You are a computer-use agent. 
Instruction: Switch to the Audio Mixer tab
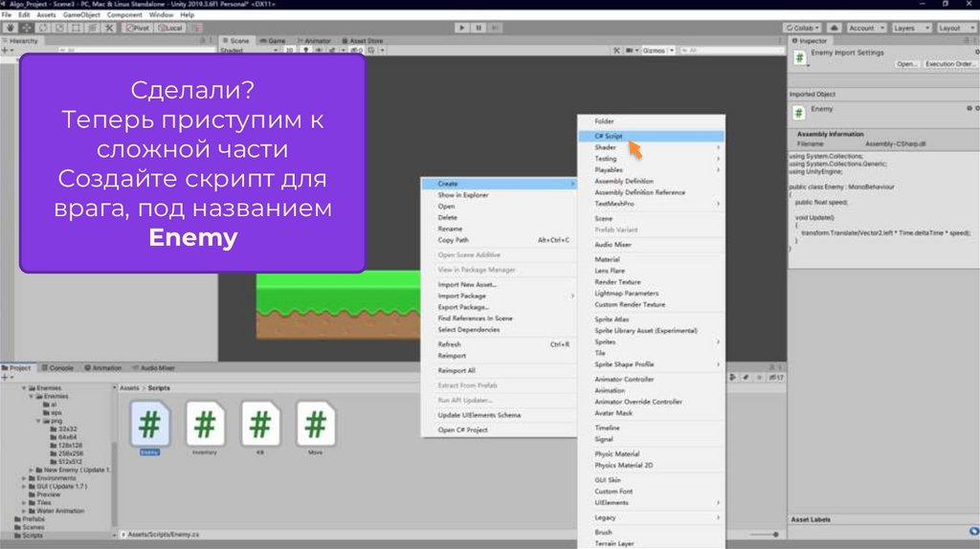[154, 368]
